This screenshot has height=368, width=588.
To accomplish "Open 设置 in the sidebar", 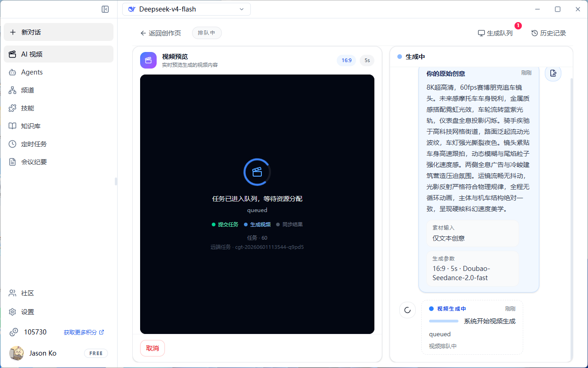I will (x=58, y=312).
